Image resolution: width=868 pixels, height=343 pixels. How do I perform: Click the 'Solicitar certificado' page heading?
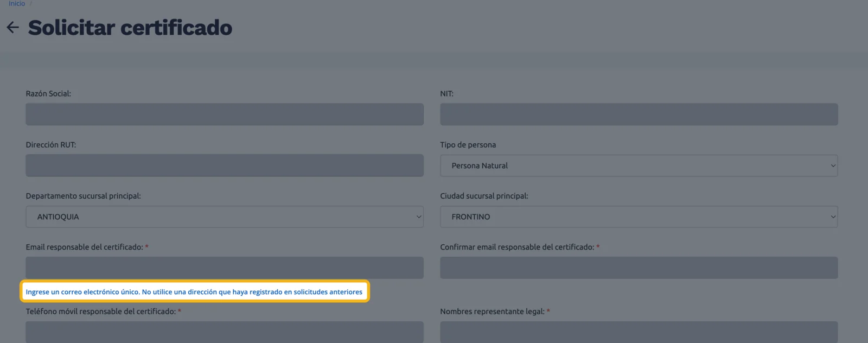click(130, 28)
